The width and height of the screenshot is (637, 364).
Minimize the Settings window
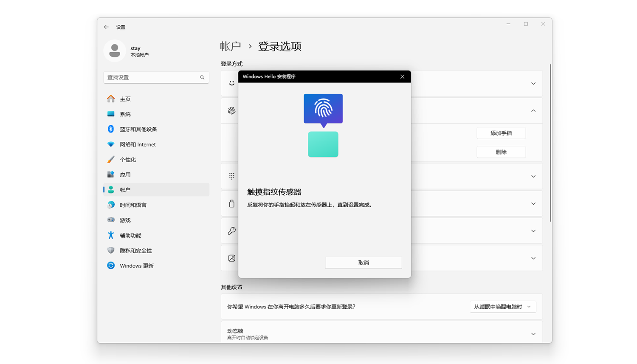[x=508, y=24]
